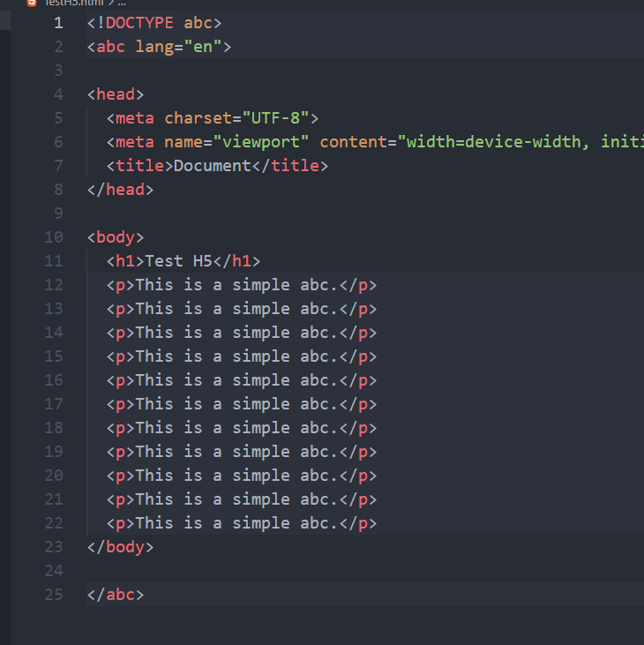Click "Test H5" heading text
This screenshot has width=644, height=645.
[178, 261]
